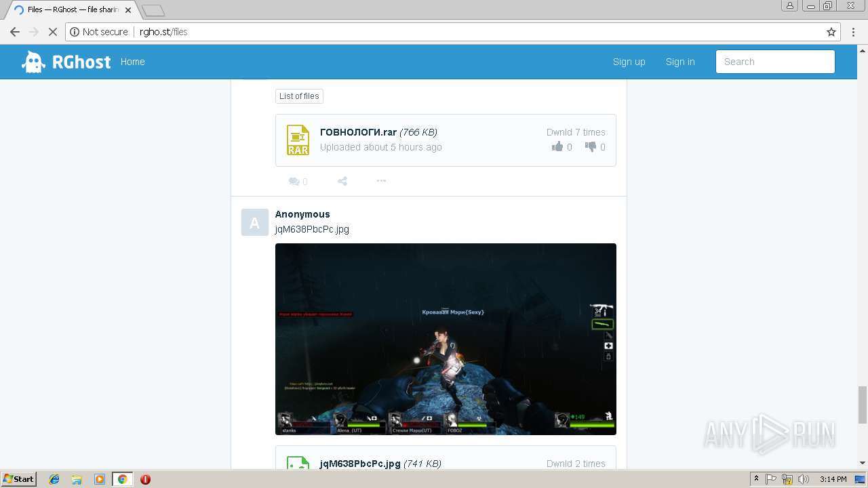Open Windows Explorer folder from the taskbar

(77, 479)
